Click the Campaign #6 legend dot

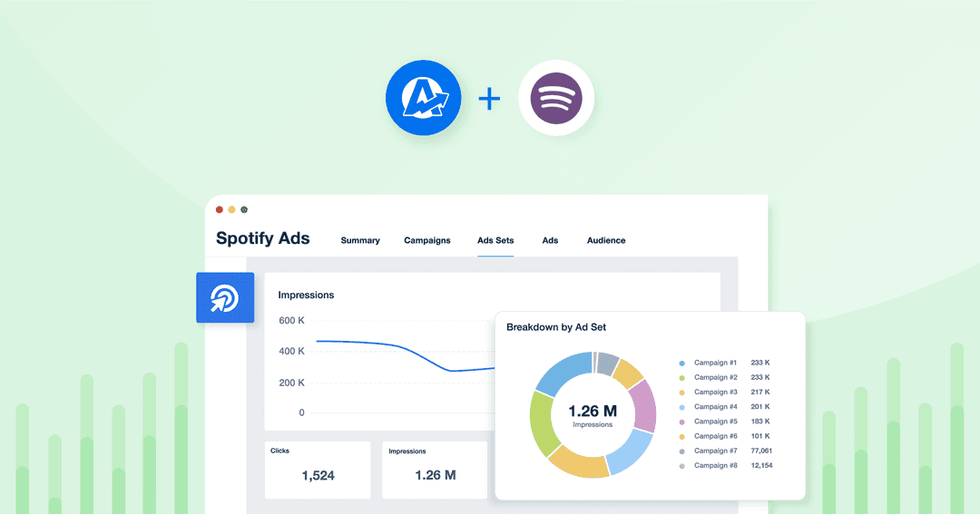click(681, 437)
